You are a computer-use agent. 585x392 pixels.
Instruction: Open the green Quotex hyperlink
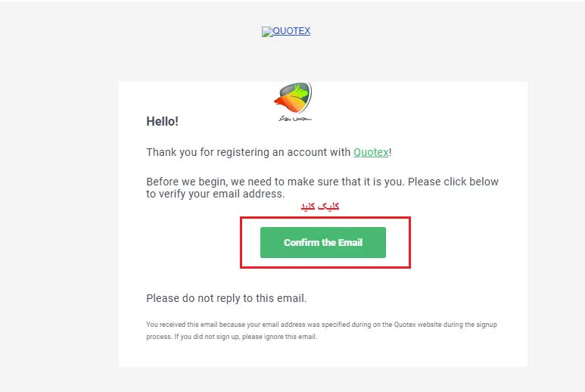371,152
